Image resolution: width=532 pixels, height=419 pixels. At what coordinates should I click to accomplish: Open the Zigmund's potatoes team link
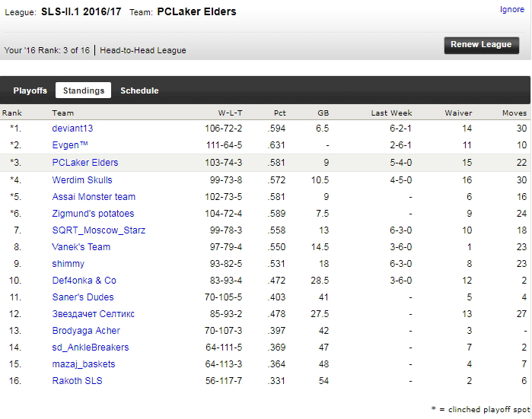click(x=93, y=214)
